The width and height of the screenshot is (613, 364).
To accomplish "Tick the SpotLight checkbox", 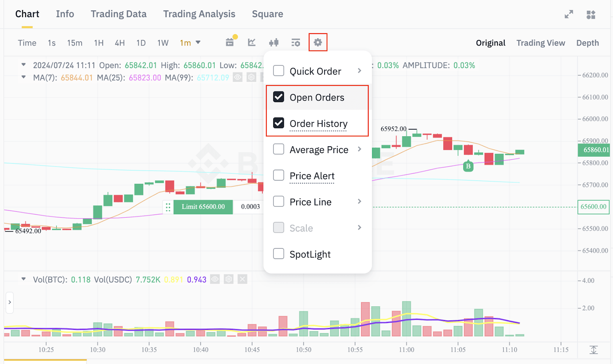I will pyautogui.click(x=279, y=254).
